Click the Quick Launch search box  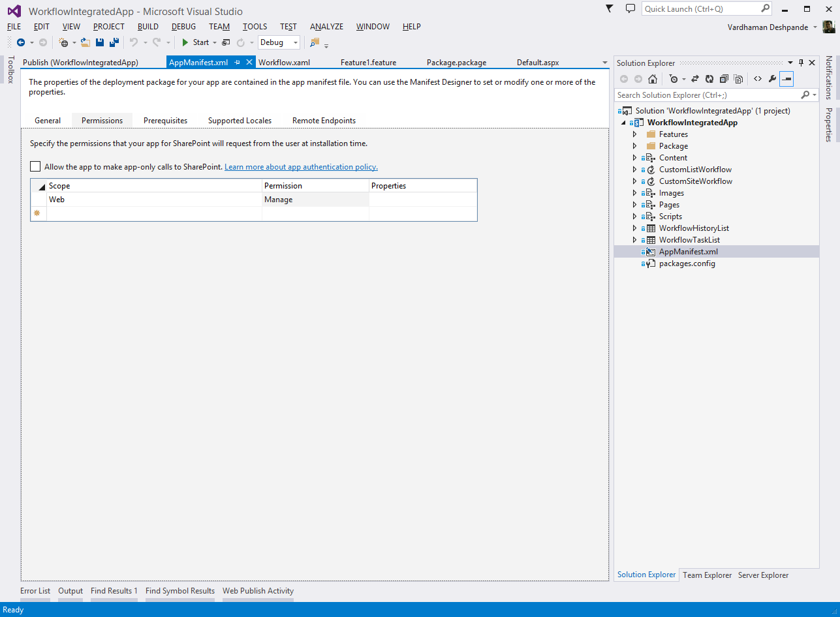[707, 8]
